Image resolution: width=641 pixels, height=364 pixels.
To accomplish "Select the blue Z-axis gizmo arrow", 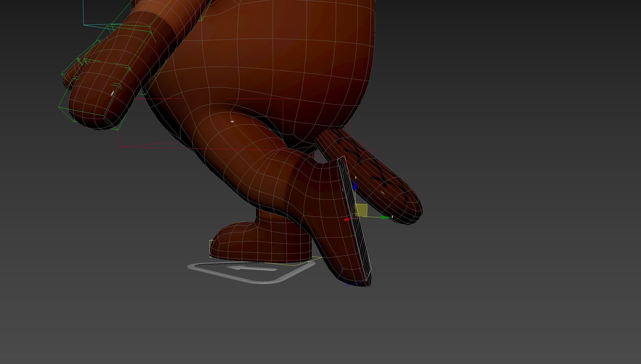I will pos(355,186).
